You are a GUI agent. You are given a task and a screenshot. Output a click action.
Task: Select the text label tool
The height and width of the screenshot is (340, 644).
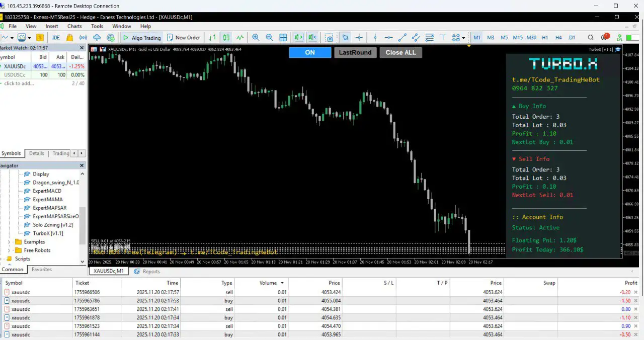(443, 38)
